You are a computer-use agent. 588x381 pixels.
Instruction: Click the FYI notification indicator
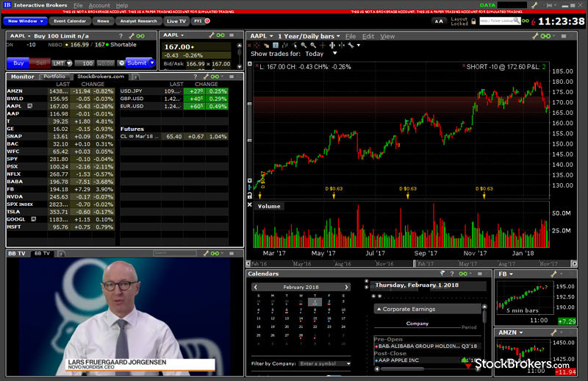tap(207, 21)
